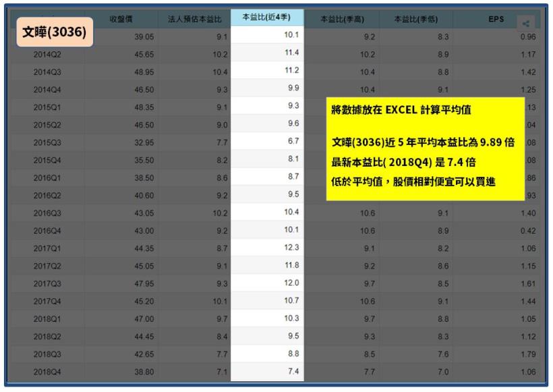The width and height of the screenshot is (553, 392).
Task: Click the 12.0 P/E value for 2017Q3
Action: pos(291,283)
